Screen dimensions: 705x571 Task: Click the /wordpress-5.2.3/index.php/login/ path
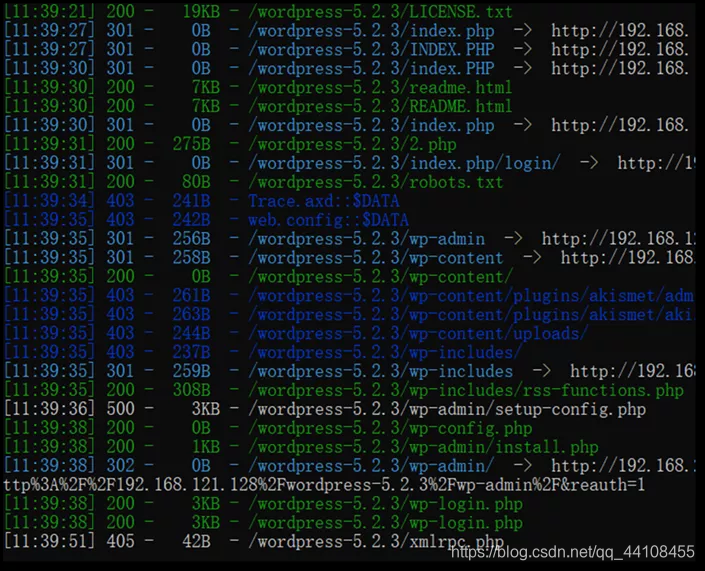(x=405, y=163)
